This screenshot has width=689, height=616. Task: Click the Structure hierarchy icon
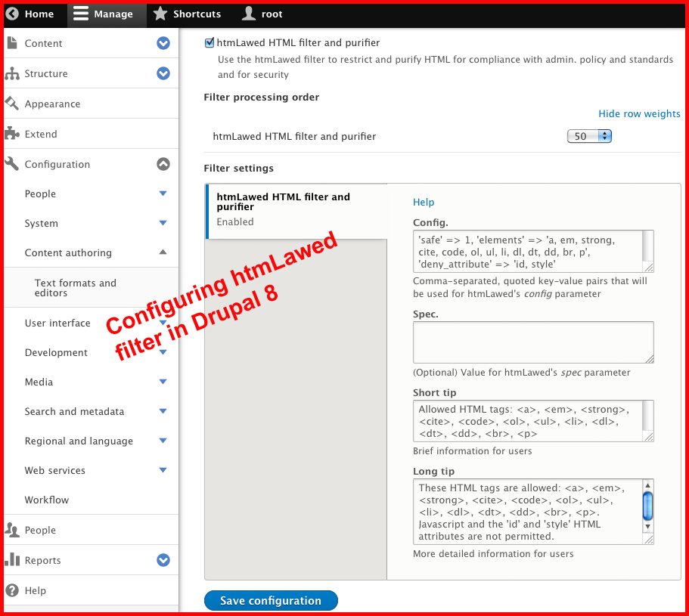click(12, 73)
